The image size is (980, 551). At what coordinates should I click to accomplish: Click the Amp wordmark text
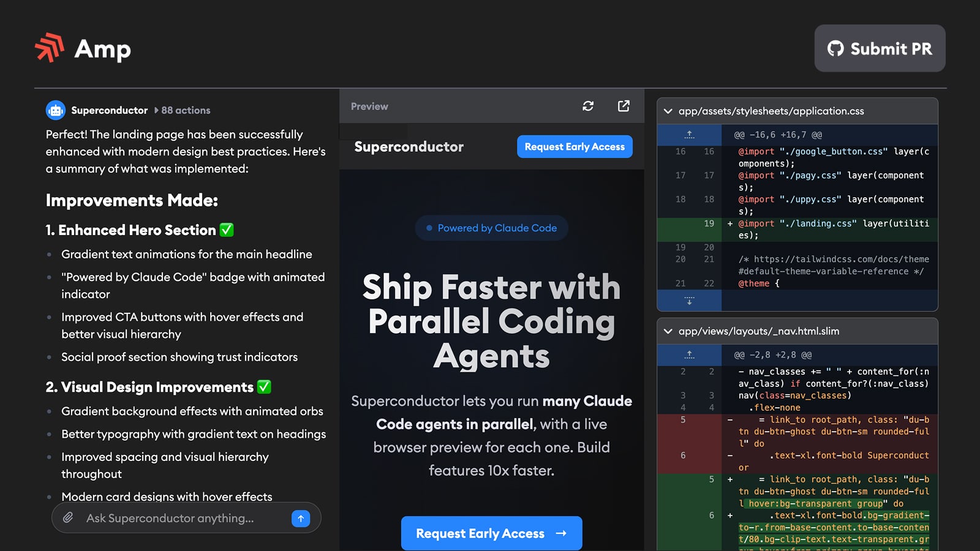[102, 49]
